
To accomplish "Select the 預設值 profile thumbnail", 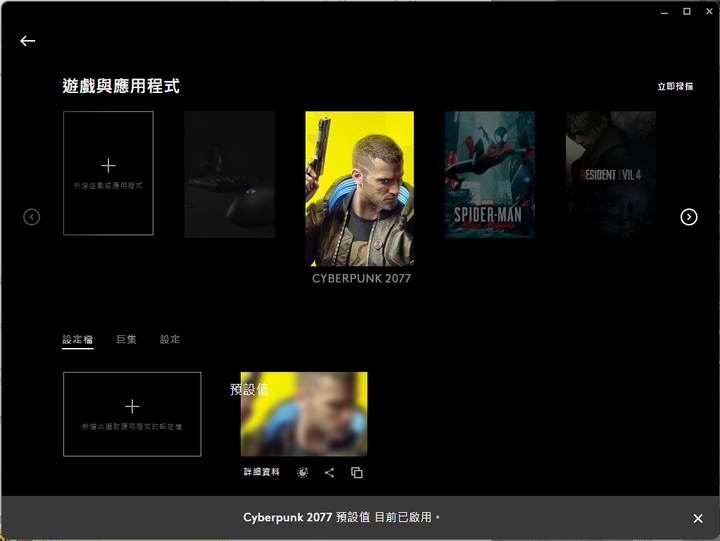I will click(x=304, y=414).
